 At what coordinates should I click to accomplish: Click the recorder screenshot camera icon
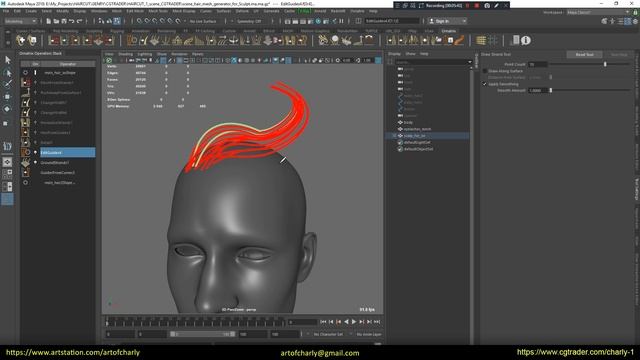pos(487,5)
